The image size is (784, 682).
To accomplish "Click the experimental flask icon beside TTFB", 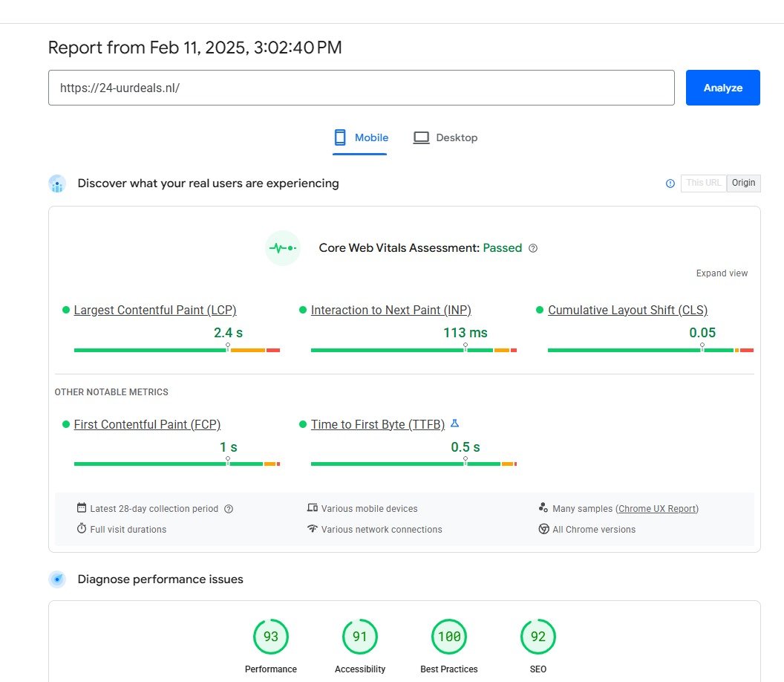I will 454,423.
